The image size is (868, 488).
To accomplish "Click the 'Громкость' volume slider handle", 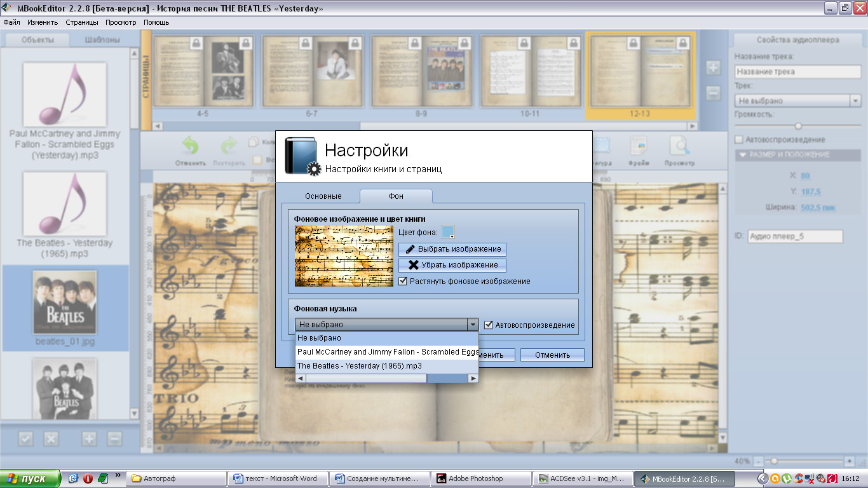I will (798, 126).
